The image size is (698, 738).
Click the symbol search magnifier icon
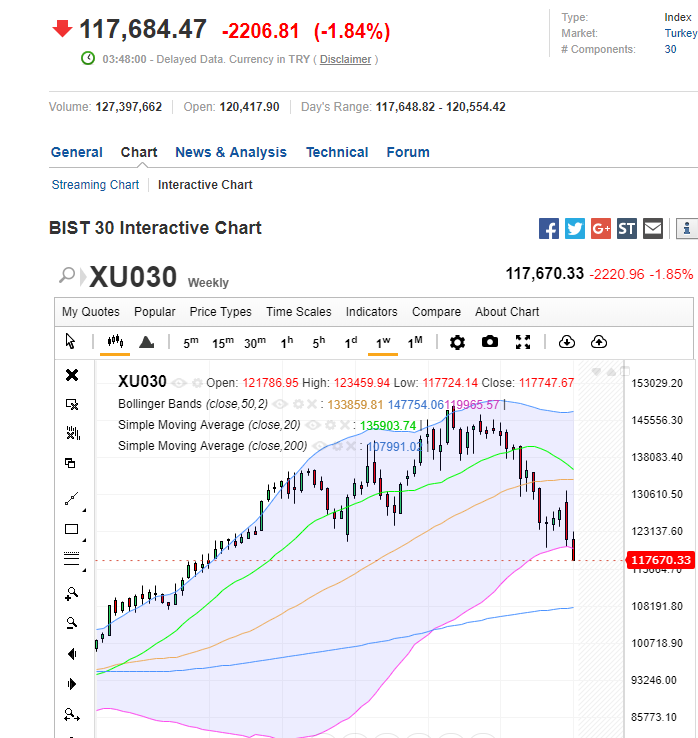pos(67,275)
